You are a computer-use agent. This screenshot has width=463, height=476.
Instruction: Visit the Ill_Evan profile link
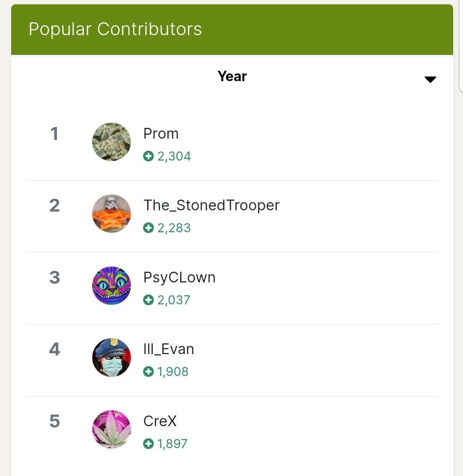point(168,349)
